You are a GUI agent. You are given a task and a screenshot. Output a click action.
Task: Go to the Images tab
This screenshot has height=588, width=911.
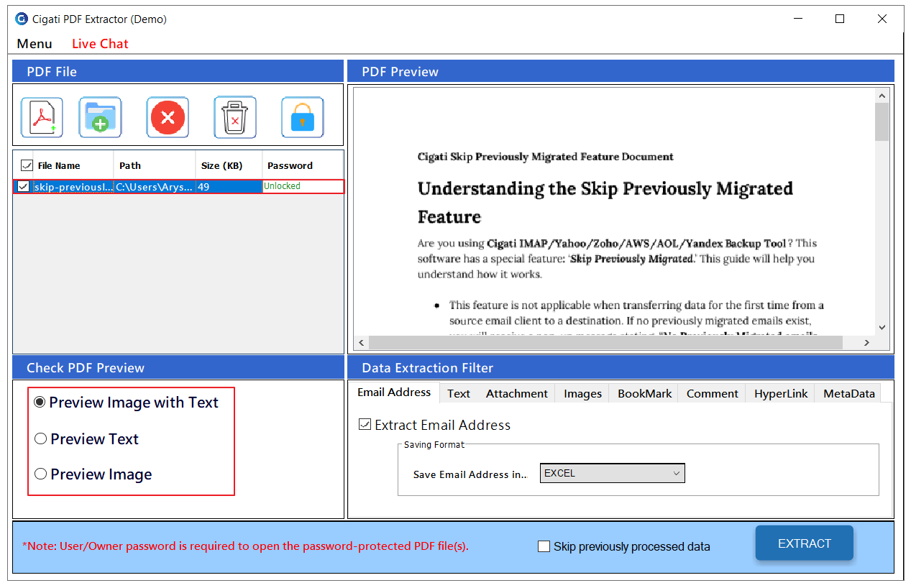[583, 393]
